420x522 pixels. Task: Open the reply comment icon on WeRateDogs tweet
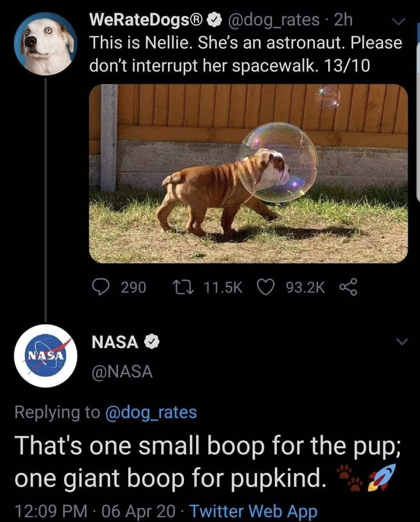coord(100,287)
